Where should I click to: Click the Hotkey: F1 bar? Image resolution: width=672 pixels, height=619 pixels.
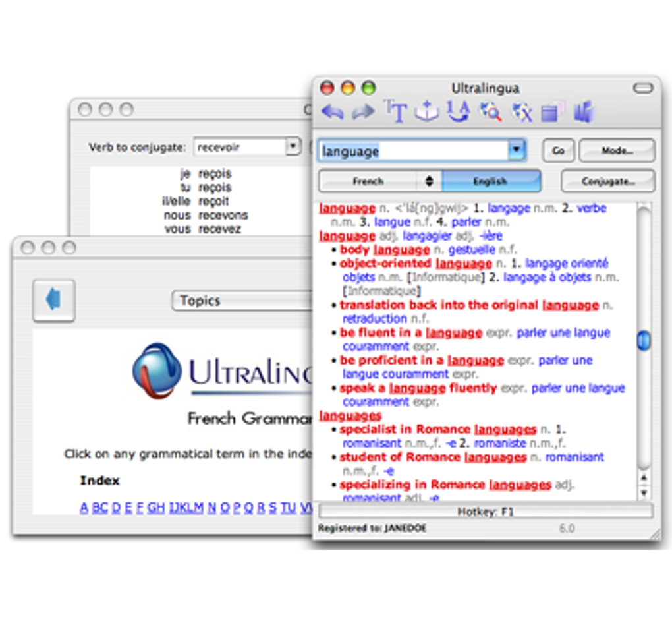(486, 512)
